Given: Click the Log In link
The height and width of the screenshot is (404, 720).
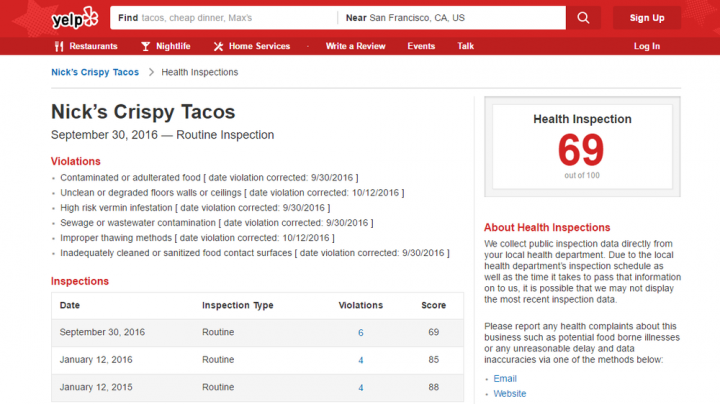Looking at the screenshot, I should [x=647, y=46].
